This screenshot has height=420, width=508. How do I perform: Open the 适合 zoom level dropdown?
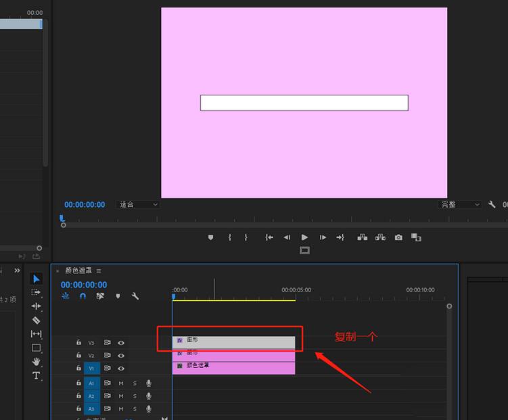click(x=138, y=205)
